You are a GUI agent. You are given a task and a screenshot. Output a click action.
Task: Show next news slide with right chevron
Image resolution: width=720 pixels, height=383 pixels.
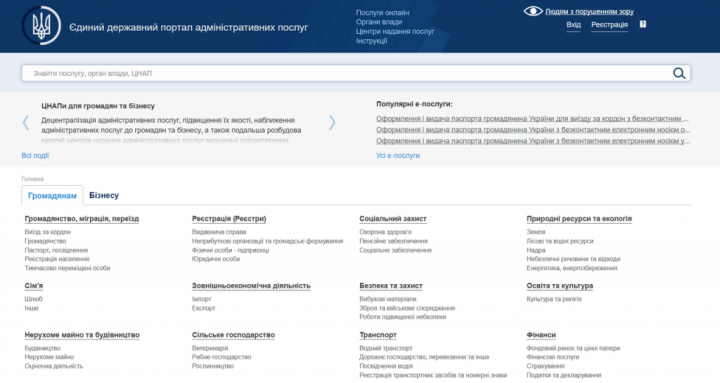tap(332, 123)
